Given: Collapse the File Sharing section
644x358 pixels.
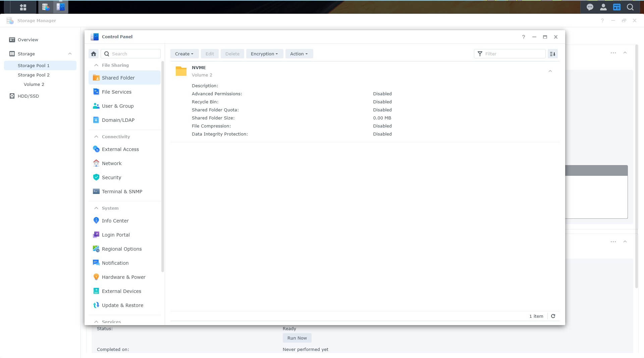Looking at the screenshot, I should click(x=96, y=65).
